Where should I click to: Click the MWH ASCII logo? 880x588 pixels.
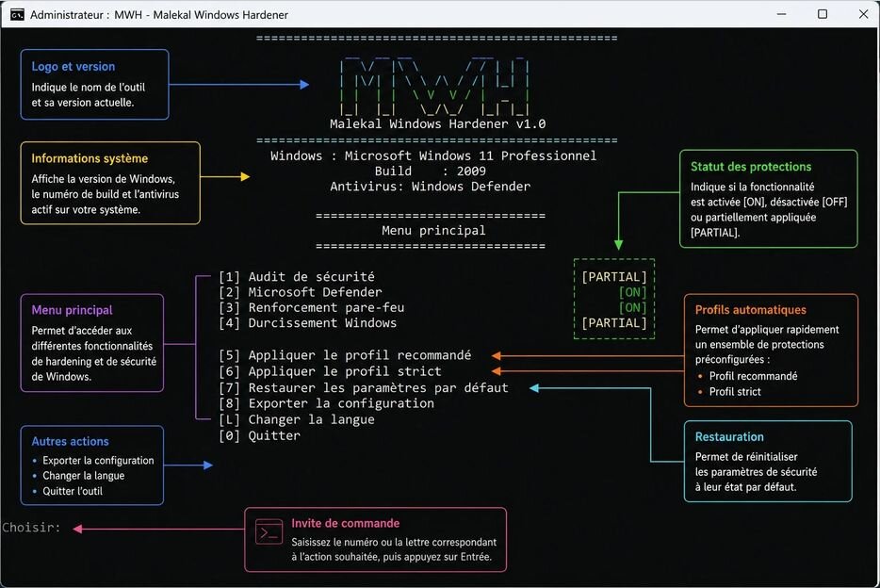click(x=434, y=86)
